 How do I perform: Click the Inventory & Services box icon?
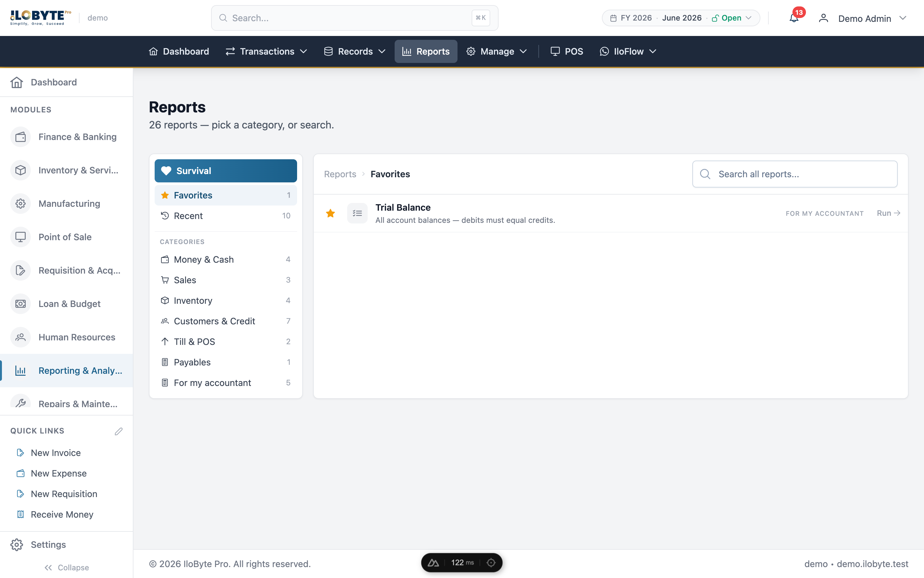coord(20,170)
